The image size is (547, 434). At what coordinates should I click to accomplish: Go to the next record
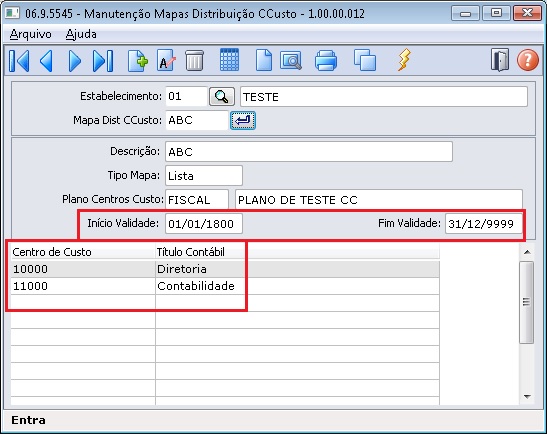(74, 61)
